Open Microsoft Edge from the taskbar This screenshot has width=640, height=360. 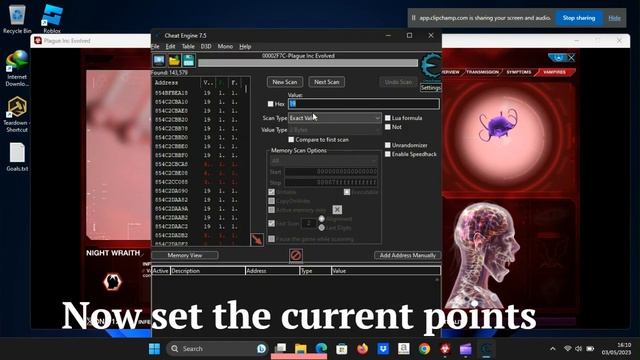coord(321,349)
